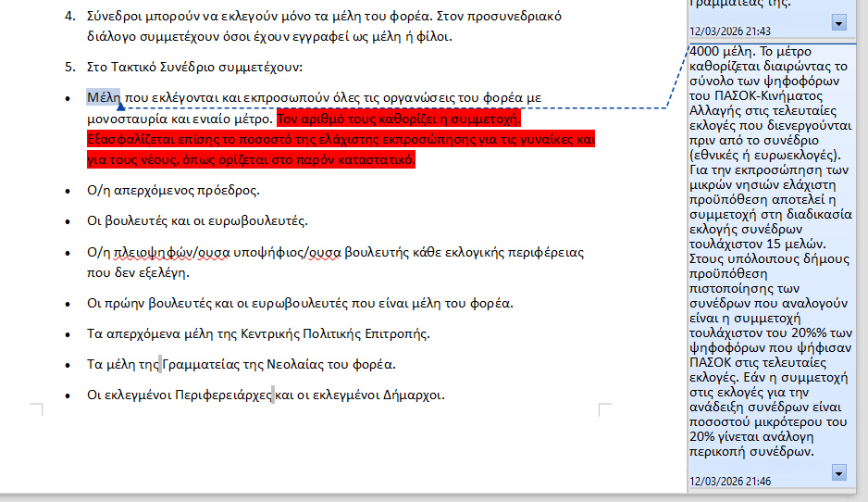Screen dimensions: 868x502
Task: Select the comment timestamp 12/03/2026 21:43
Action: [x=730, y=31]
